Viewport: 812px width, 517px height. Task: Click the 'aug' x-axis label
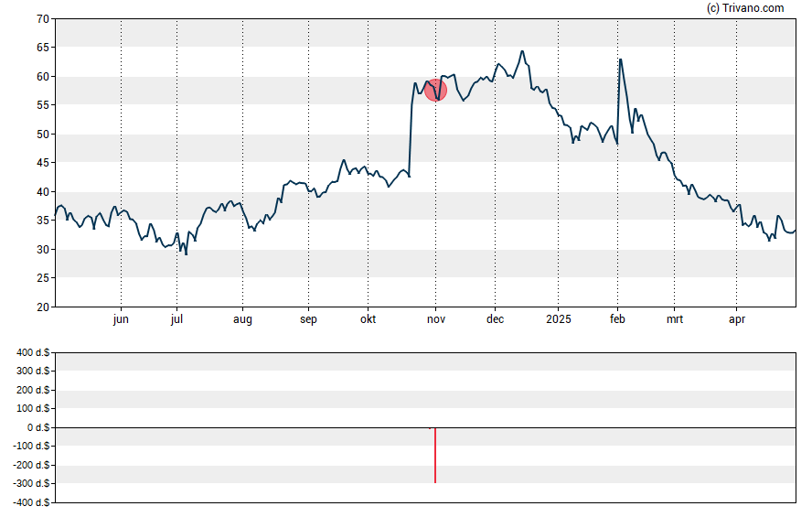tap(242, 319)
